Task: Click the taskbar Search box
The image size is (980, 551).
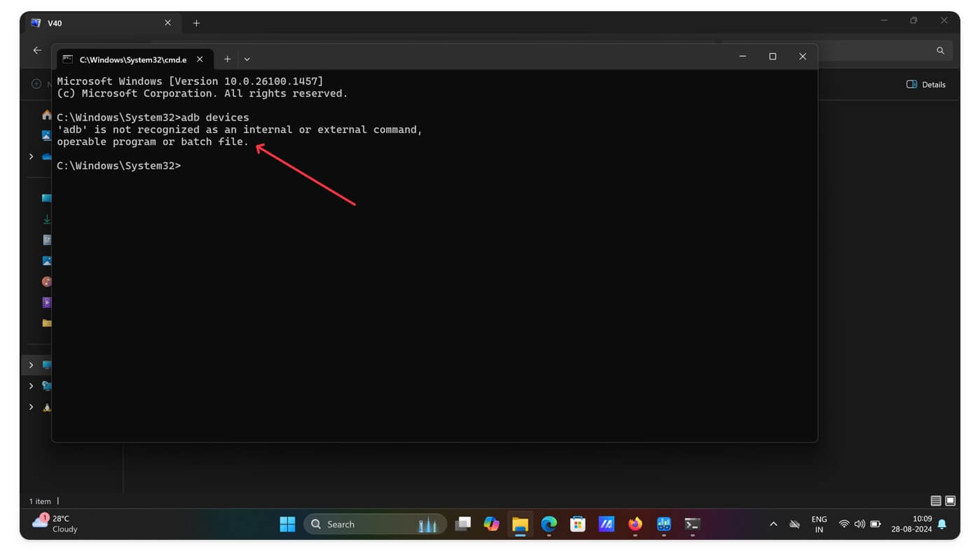Action: [x=375, y=524]
